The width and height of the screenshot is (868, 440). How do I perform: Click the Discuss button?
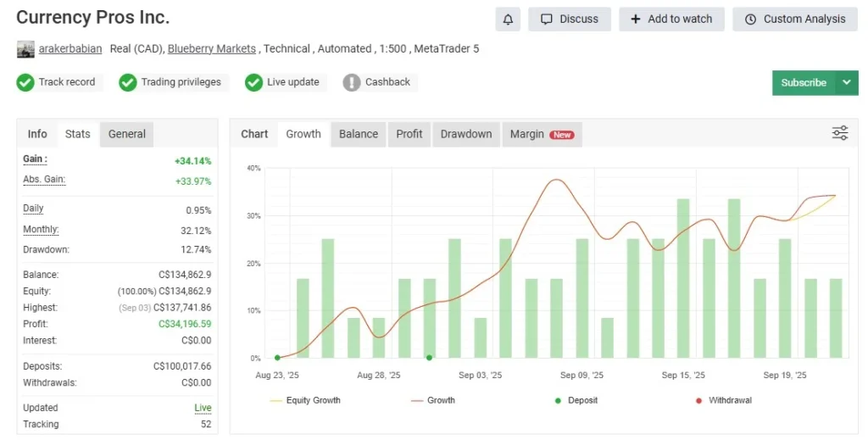(569, 19)
